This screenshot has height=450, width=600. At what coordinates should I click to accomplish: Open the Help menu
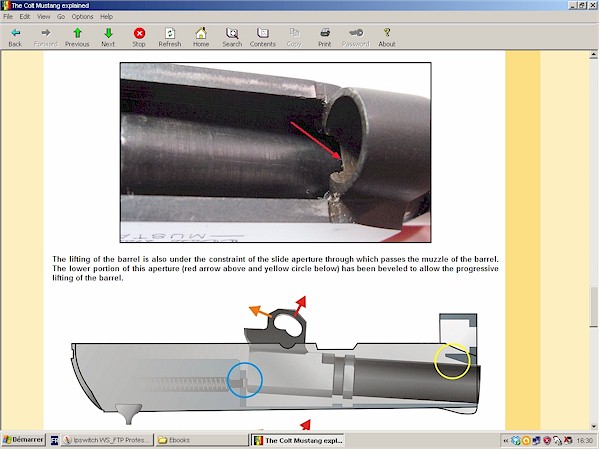point(106,16)
